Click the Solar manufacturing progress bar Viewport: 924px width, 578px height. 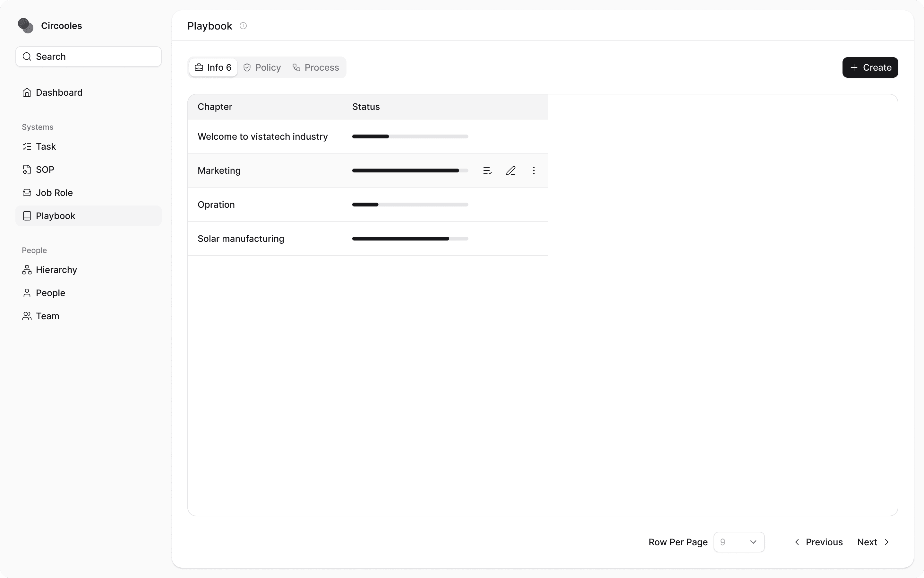point(410,239)
